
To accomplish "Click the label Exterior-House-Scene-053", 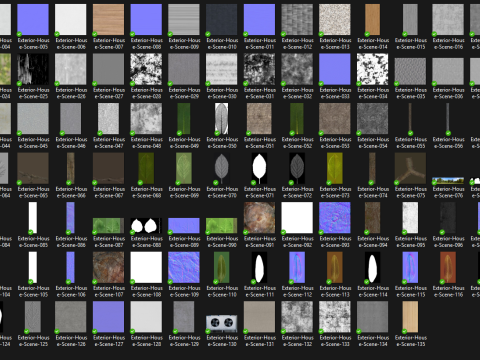I will tap(335, 143).
